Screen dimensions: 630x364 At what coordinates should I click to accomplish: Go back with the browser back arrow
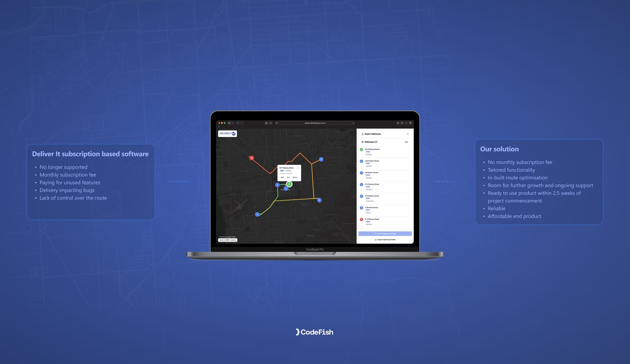click(x=238, y=123)
